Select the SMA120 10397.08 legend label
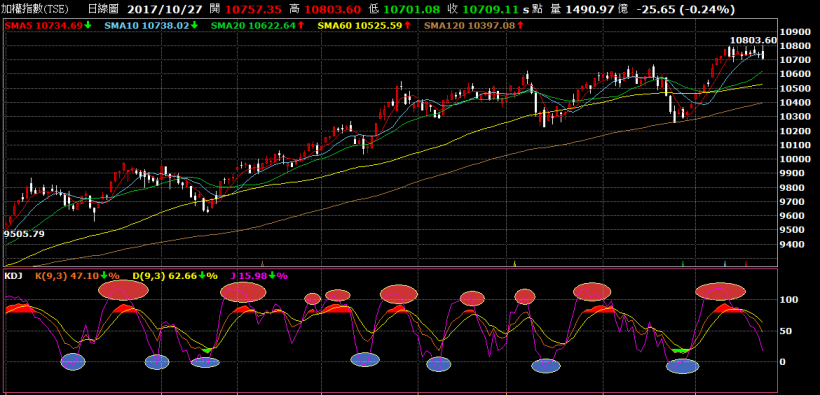The image size is (820, 395). (x=470, y=25)
